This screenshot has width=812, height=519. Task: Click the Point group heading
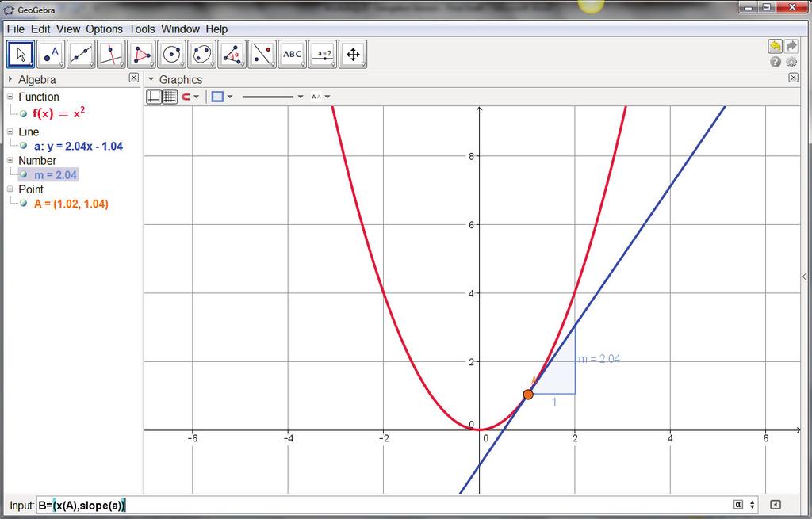tap(31, 189)
